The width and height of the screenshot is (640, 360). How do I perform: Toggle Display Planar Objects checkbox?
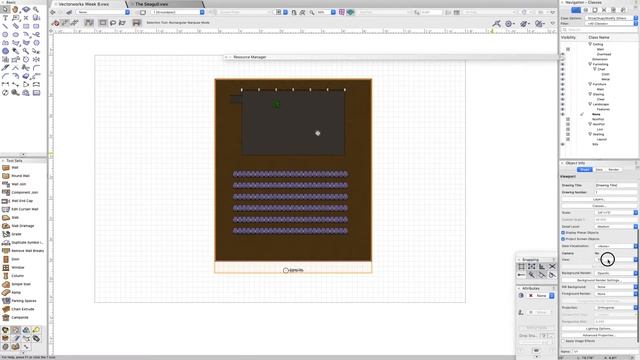click(563, 233)
